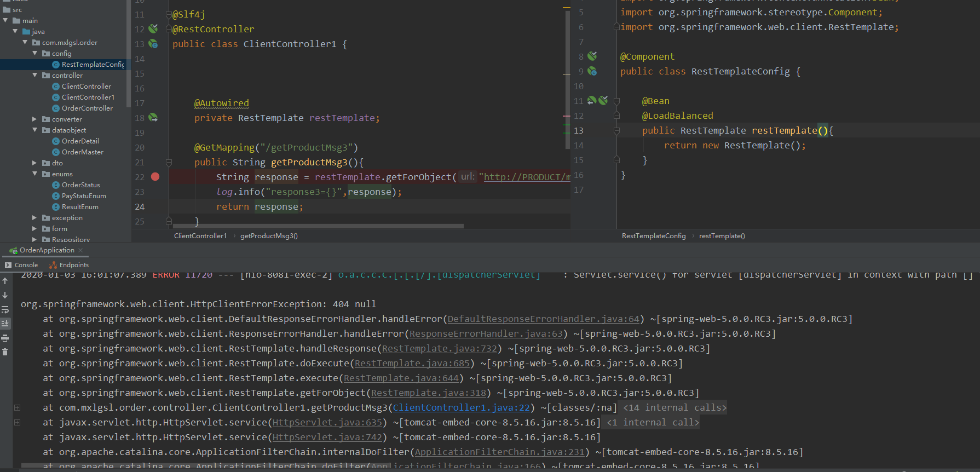Click left editor horizontal scrollbar
The width and height of the screenshot is (980, 472).
point(318,226)
